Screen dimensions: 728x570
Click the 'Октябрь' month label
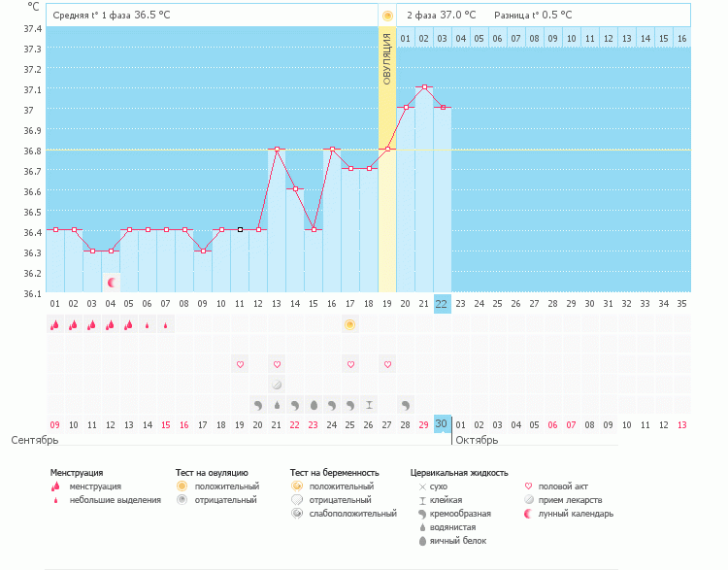(476, 440)
